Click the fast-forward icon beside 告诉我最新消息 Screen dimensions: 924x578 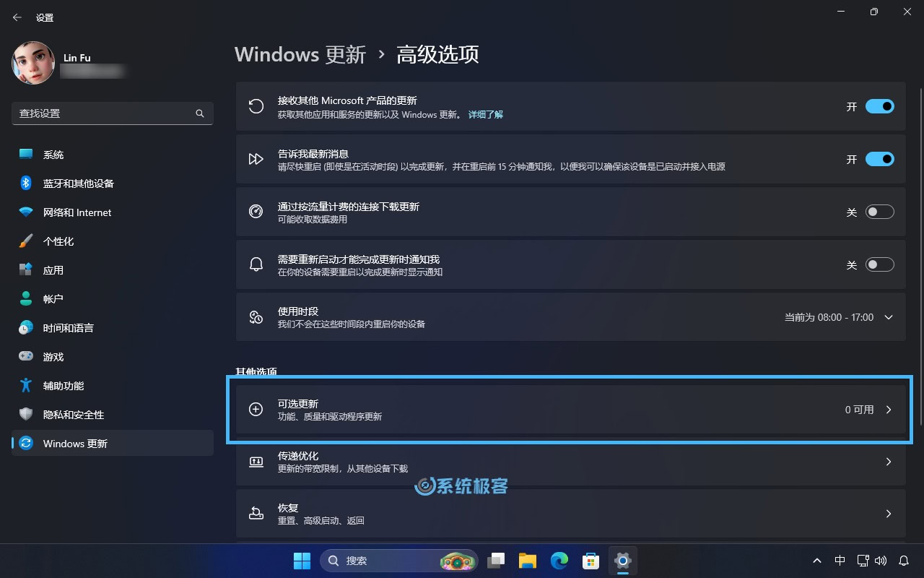[x=256, y=159]
